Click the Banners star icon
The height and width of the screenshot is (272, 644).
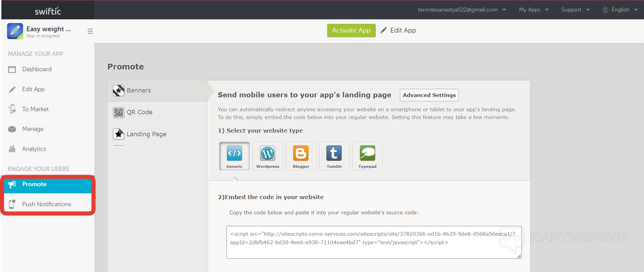(x=119, y=91)
